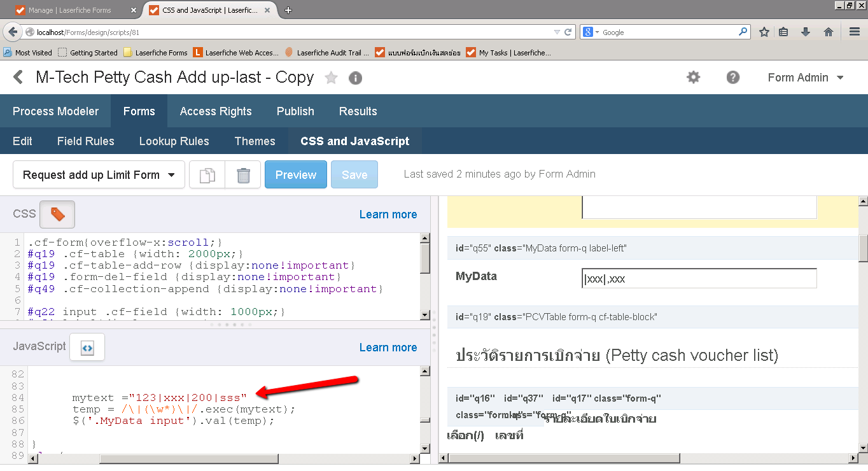The width and height of the screenshot is (868, 471).
Task: Star the form as favorite
Action: point(331,78)
